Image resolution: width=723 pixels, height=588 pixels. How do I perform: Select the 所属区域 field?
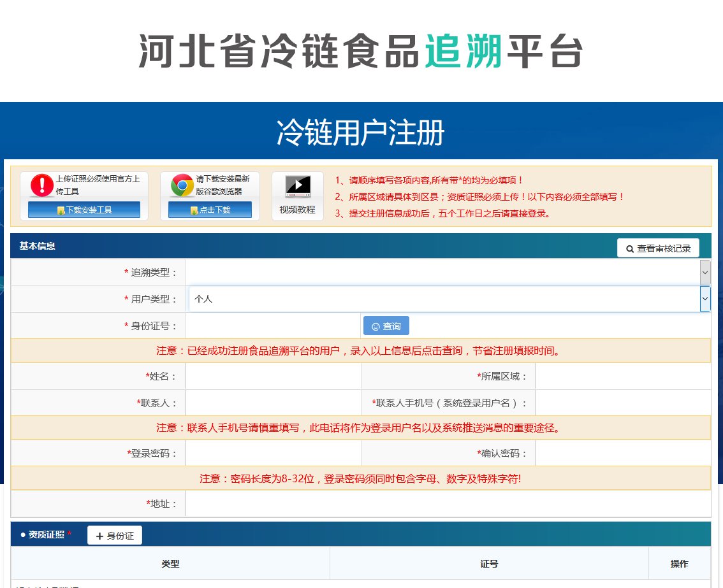tap(623, 376)
